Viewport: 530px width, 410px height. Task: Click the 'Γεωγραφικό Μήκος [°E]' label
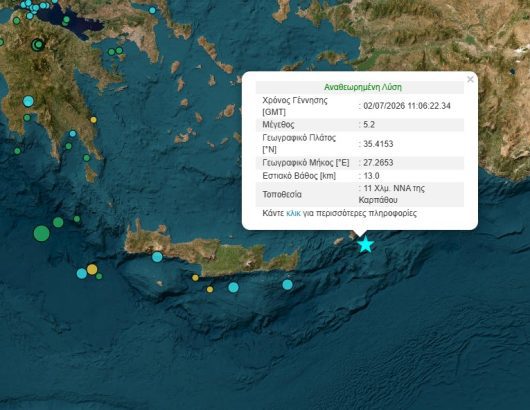(x=306, y=163)
